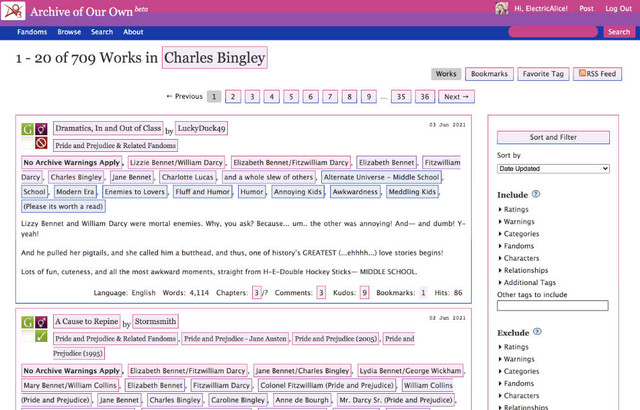The width and height of the screenshot is (640, 410).
Task: Click the Log Out link
Action: point(618,9)
